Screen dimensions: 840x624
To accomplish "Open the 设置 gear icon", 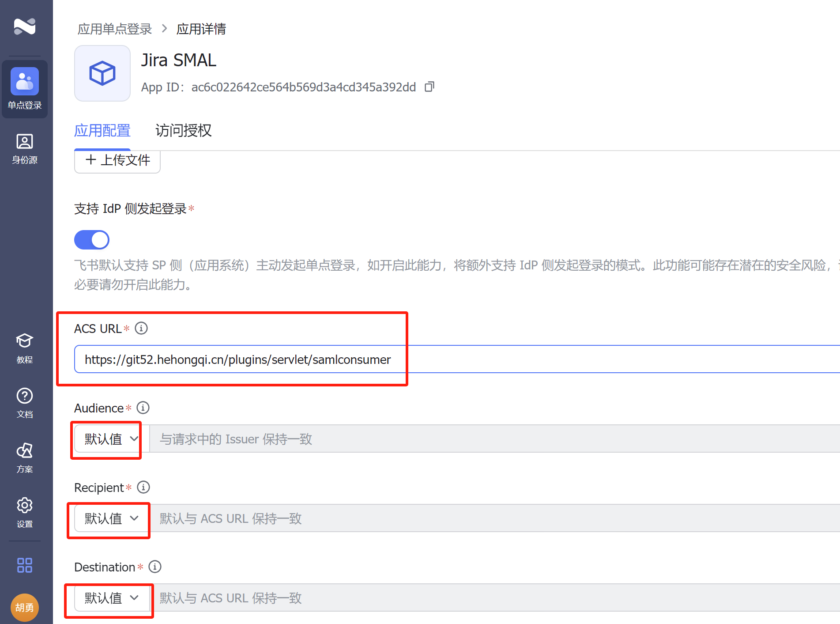I will click(x=25, y=512).
